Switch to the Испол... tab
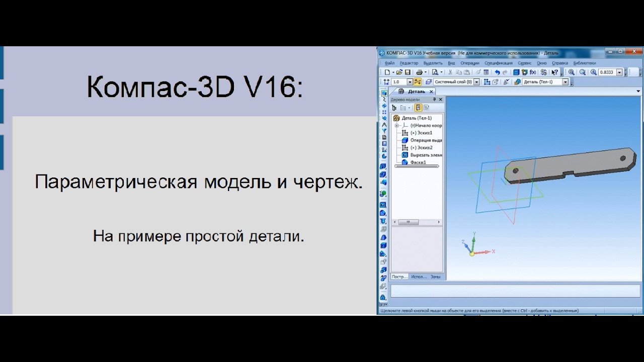 419,277
